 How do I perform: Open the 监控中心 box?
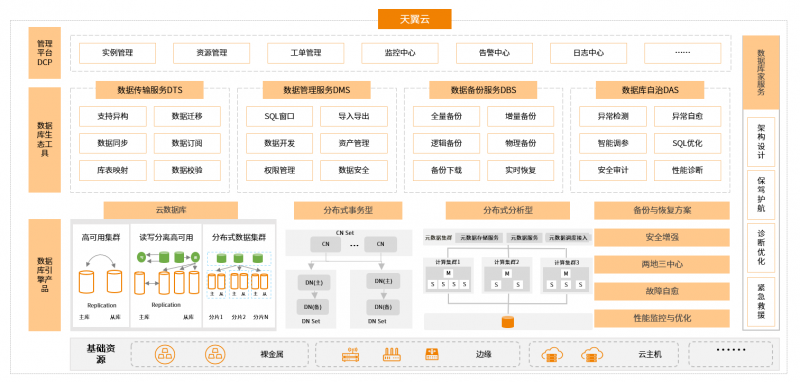[399, 53]
